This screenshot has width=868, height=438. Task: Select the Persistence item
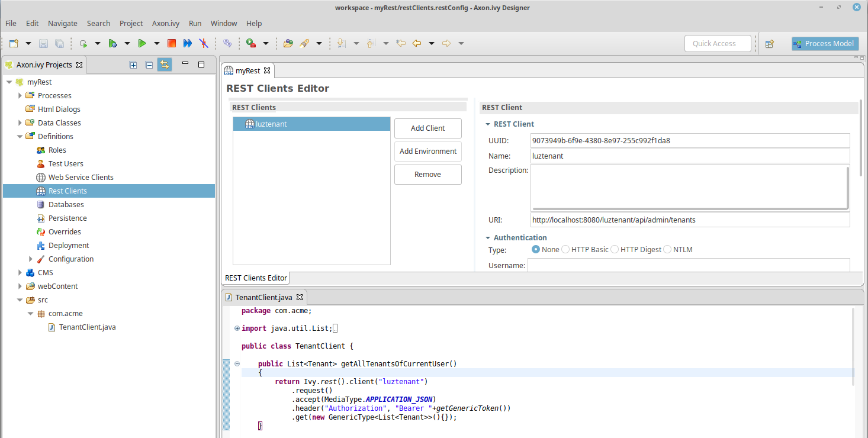click(67, 218)
